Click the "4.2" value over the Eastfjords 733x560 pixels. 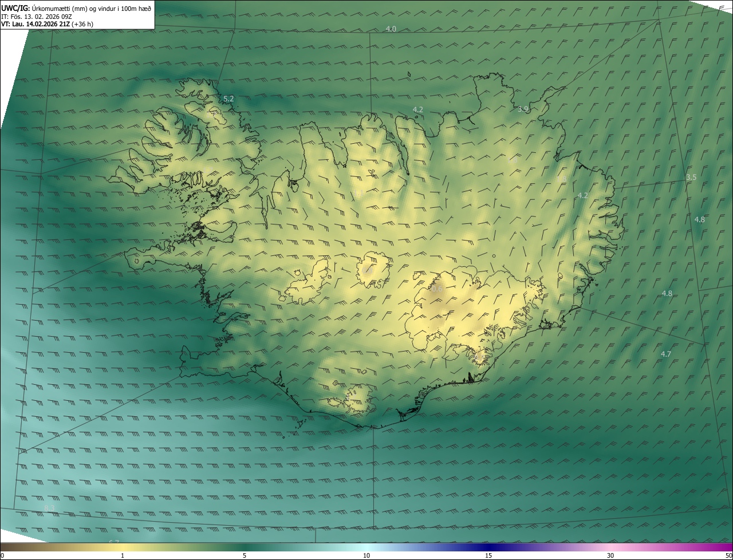point(582,195)
